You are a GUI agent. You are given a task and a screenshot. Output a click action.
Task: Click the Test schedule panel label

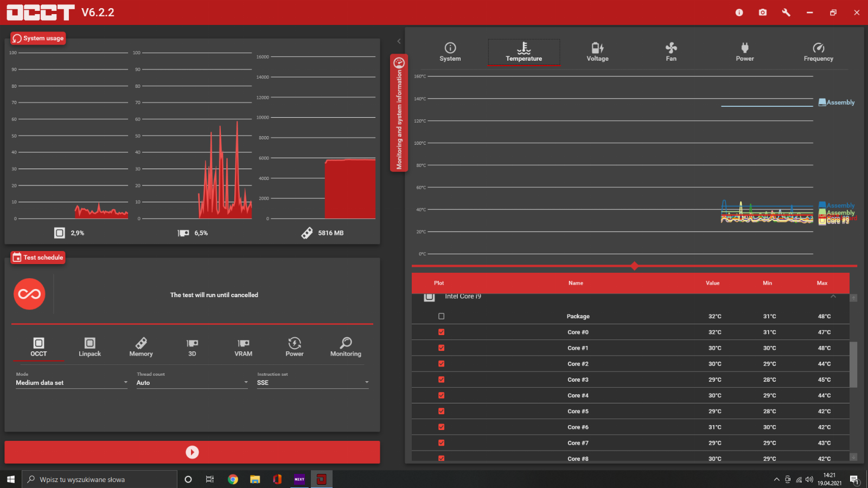tap(38, 258)
